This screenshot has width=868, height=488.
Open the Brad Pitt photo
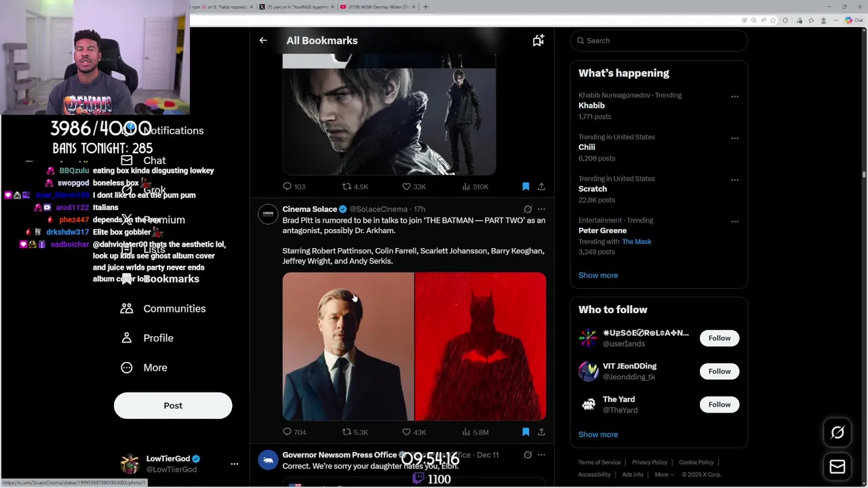pos(348,346)
